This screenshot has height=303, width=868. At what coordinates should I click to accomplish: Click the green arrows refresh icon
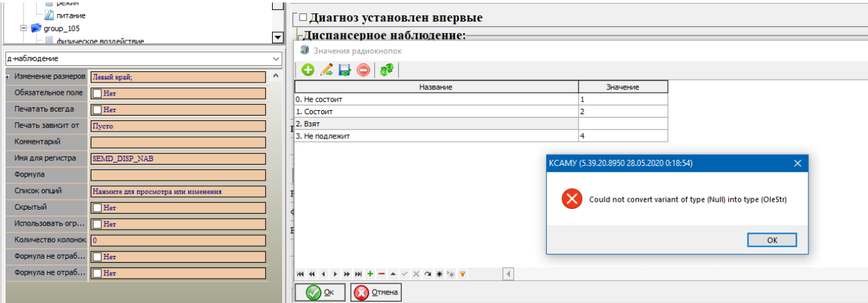point(386,69)
